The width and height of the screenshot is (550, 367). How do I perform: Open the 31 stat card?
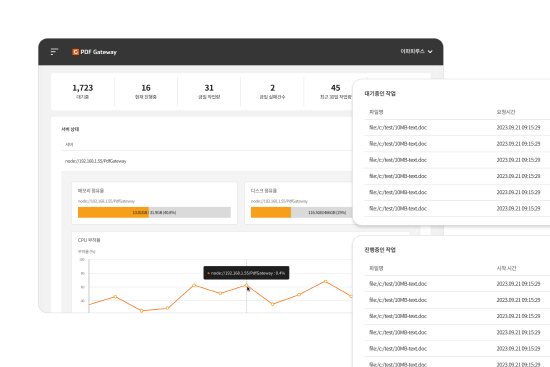pos(209,91)
